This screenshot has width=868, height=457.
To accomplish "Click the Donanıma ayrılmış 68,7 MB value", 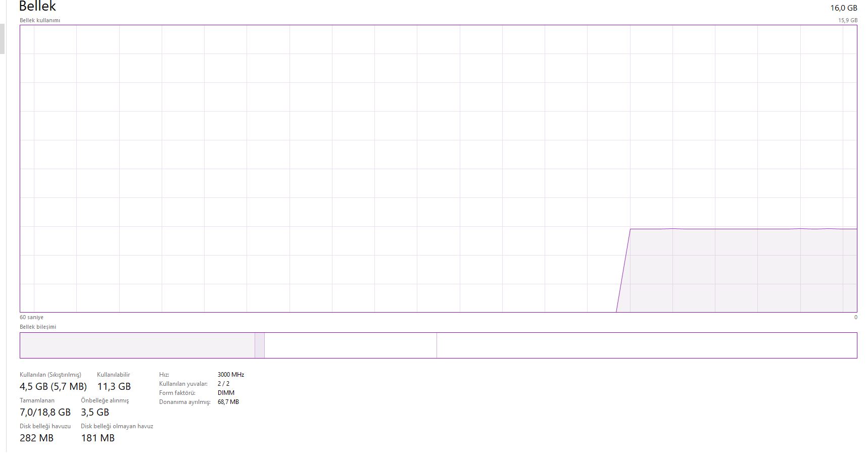I will point(228,402).
